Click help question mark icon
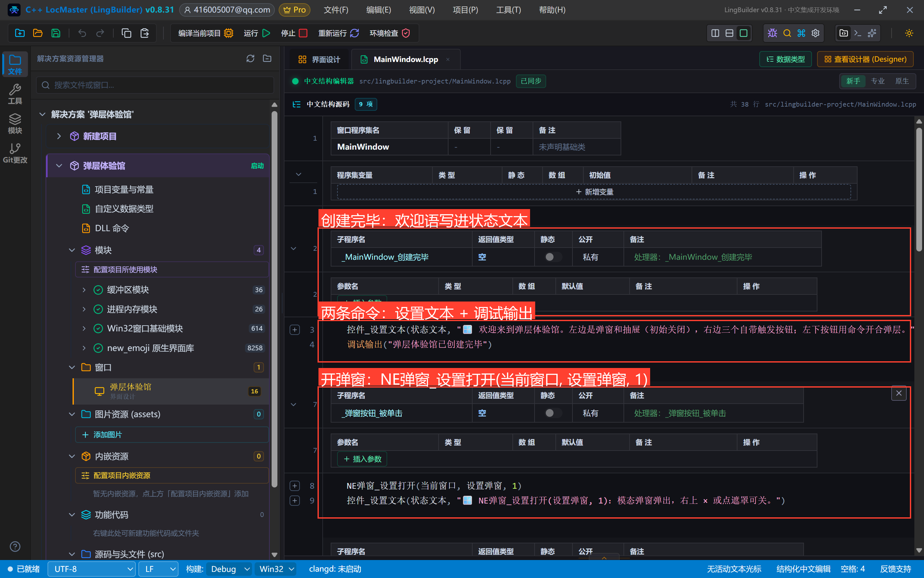This screenshot has width=924, height=578. point(15,547)
